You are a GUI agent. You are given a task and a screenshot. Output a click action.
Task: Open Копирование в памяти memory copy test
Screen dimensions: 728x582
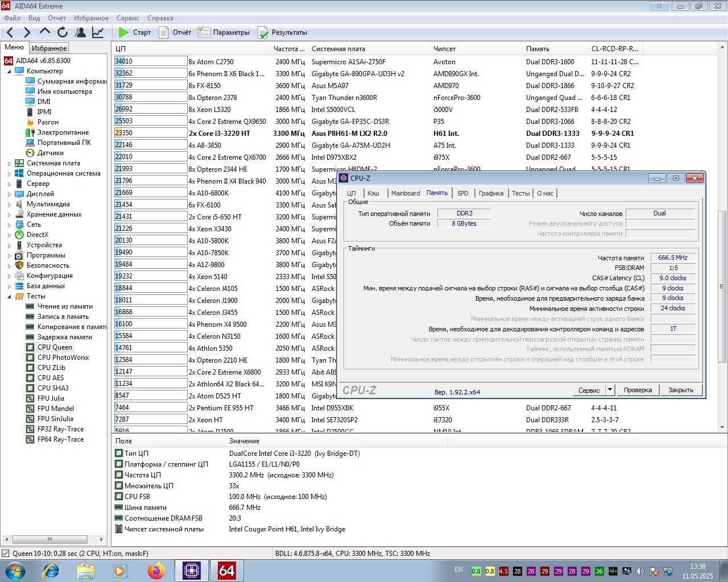click(x=72, y=327)
